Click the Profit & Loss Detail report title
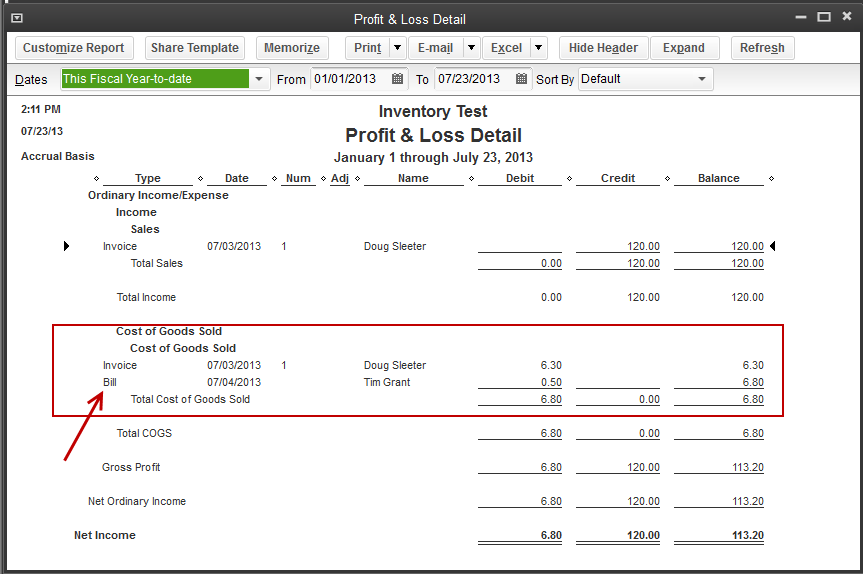Viewport: 863px width, 574px height. pyautogui.click(x=433, y=135)
